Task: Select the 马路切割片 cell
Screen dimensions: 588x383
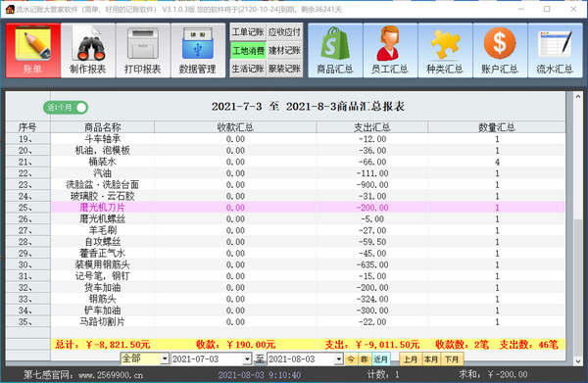Action: (x=102, y=322)
